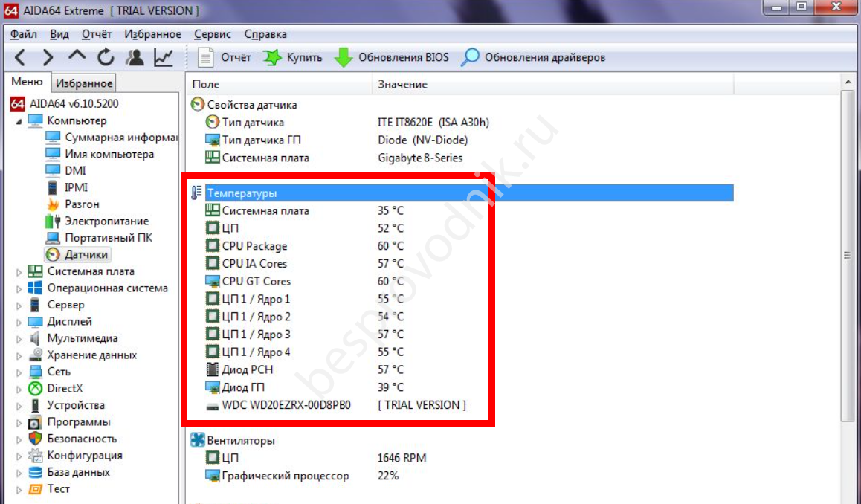Screen dimensions: 861x504
Task: Select Электропитание in the sidebar tree
Action: pyautogui.click(x=106, y=221)
